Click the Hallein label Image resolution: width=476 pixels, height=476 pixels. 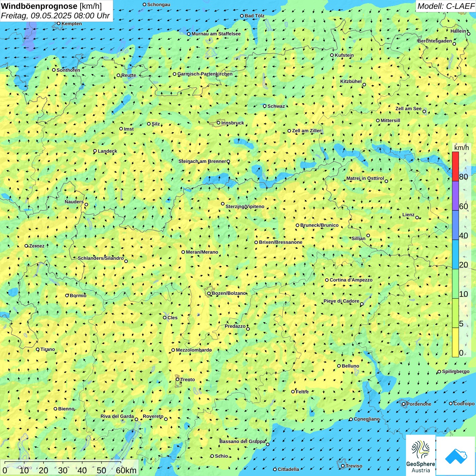(458, 31)
